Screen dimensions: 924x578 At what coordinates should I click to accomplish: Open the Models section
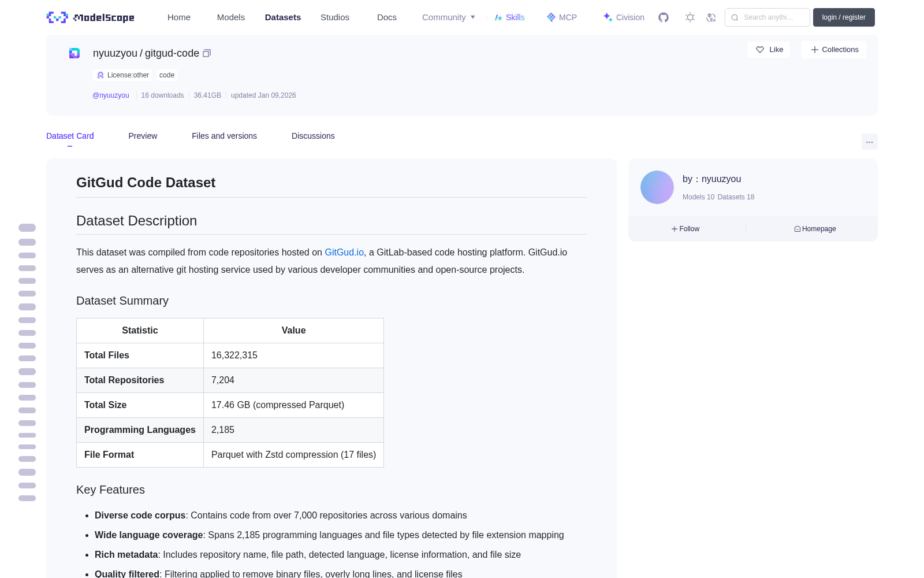pos(231,17)
